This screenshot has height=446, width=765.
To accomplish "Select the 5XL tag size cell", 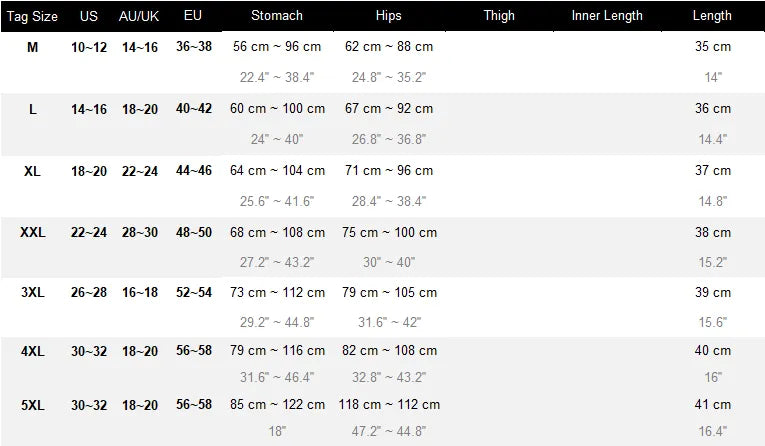I will coord(33,405).
